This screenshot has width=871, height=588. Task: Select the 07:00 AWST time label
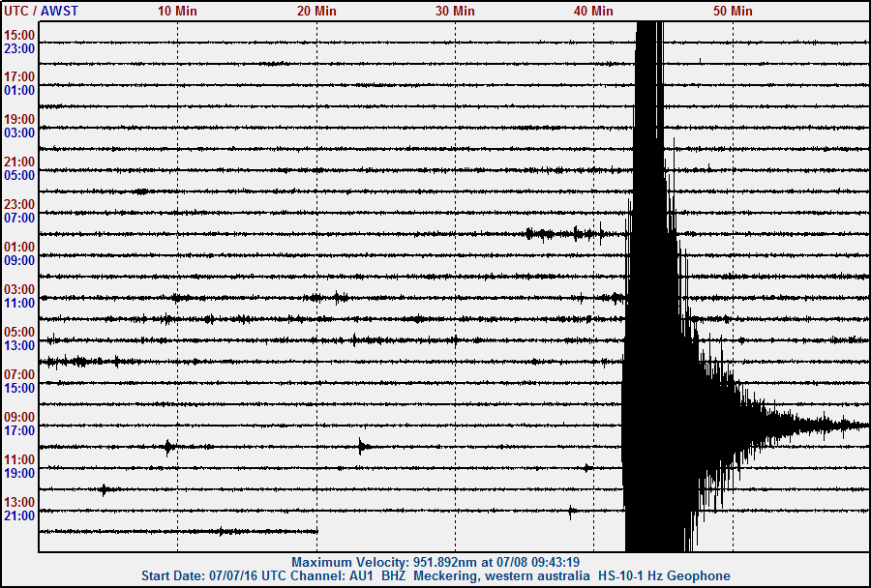19,219
